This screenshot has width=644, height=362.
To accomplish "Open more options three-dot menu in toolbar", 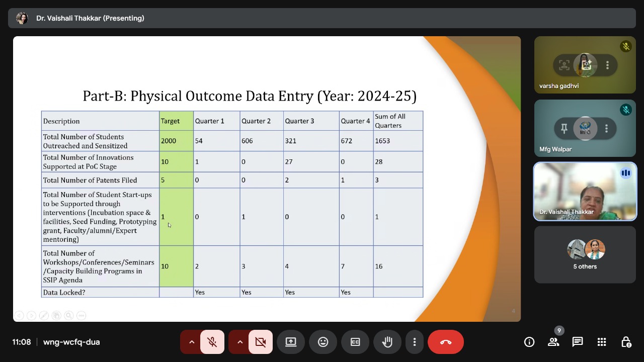I will point(414,342).
